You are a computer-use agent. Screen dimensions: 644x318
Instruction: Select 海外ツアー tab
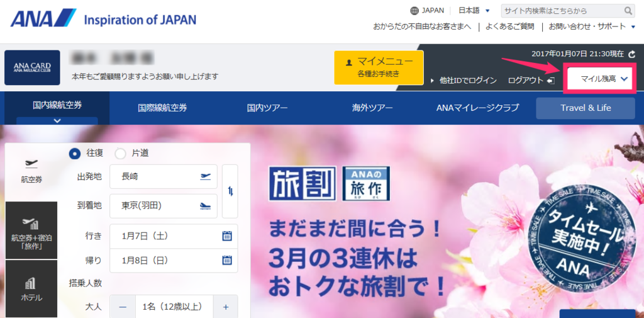(x=372, y=108)
